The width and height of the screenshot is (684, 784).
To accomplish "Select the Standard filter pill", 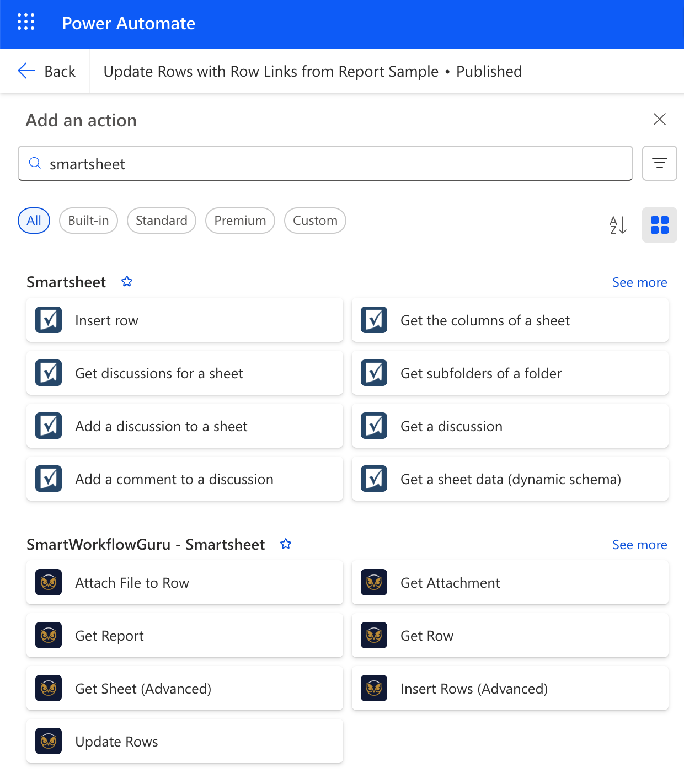I will [162, 221].
